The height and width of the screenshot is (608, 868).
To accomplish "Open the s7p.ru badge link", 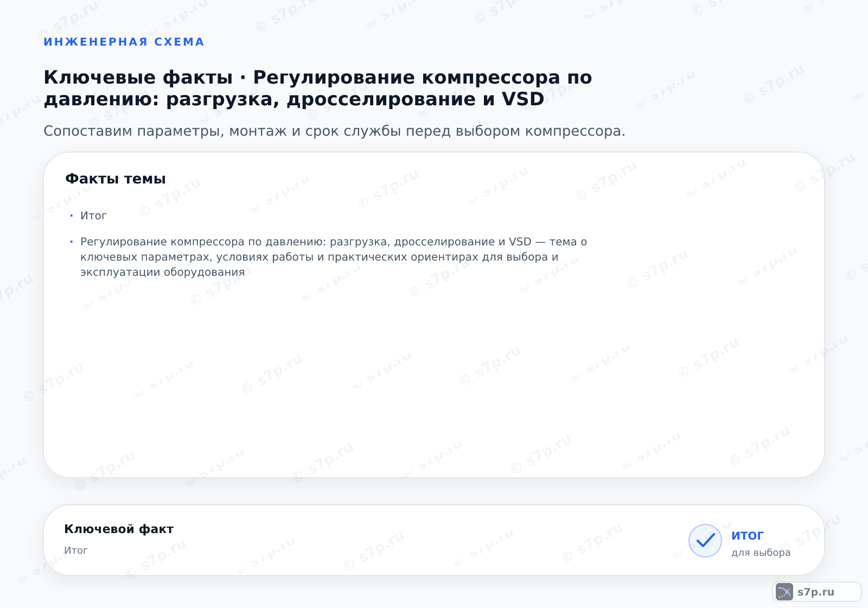I will 816,592.
